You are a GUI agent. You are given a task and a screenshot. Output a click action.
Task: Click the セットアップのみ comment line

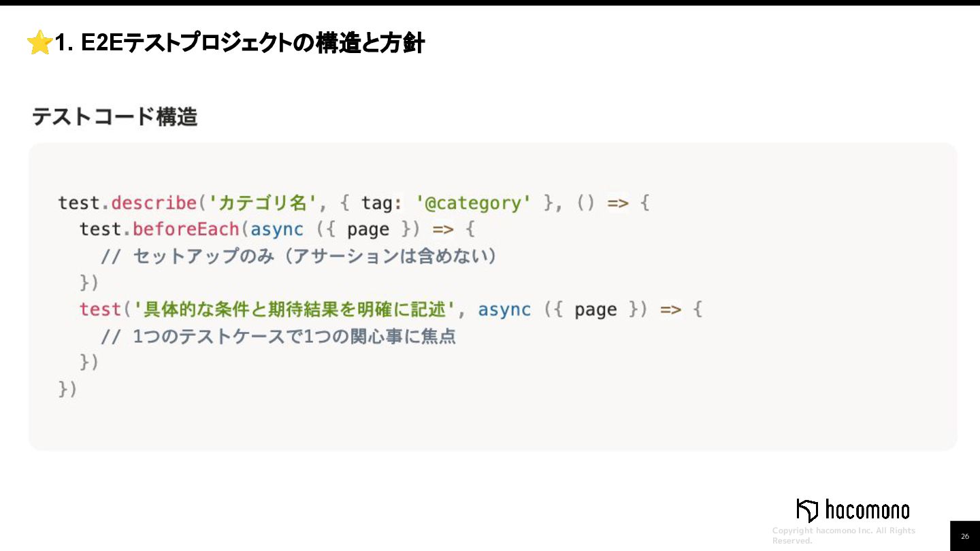click(298, 256)
